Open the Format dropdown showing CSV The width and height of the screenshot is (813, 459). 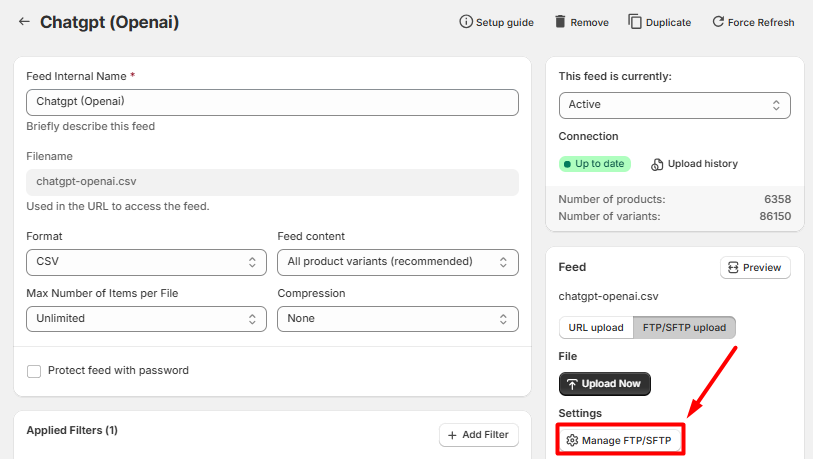click(x=146, y=262)
